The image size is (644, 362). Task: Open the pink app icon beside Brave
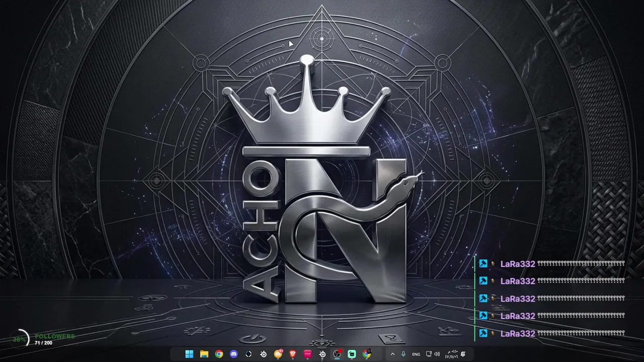tap(307, 354)
